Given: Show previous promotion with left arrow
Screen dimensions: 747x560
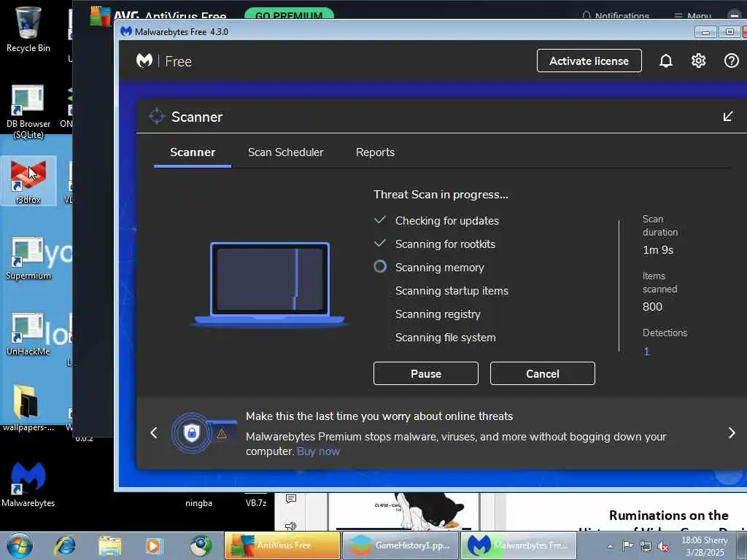Looking at the screenshot, I should pos(153,433).
